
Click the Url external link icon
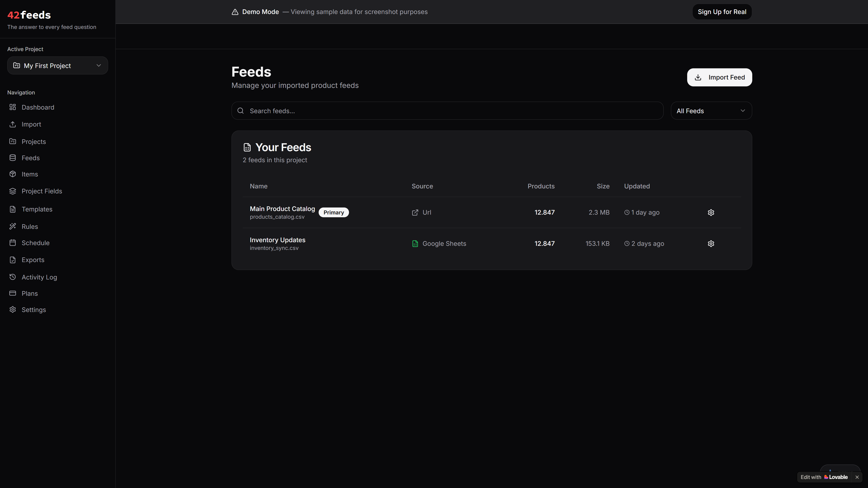415,212
